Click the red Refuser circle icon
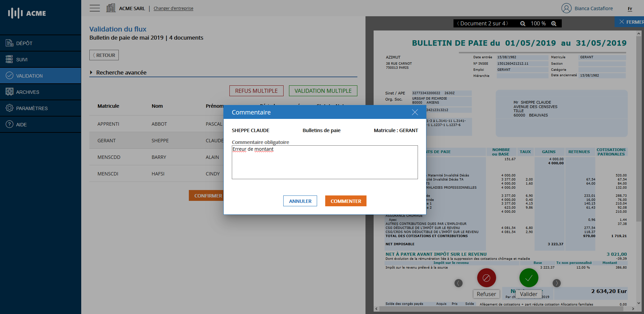The height and width of the screenshot is (314, 644). tap(486, 278)
